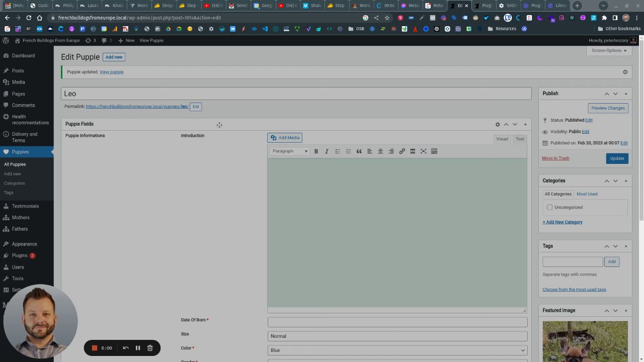The height and width of the screenshot is (362, 644).
Task: Click Add New Category link
Action: [x=562, y=222]
